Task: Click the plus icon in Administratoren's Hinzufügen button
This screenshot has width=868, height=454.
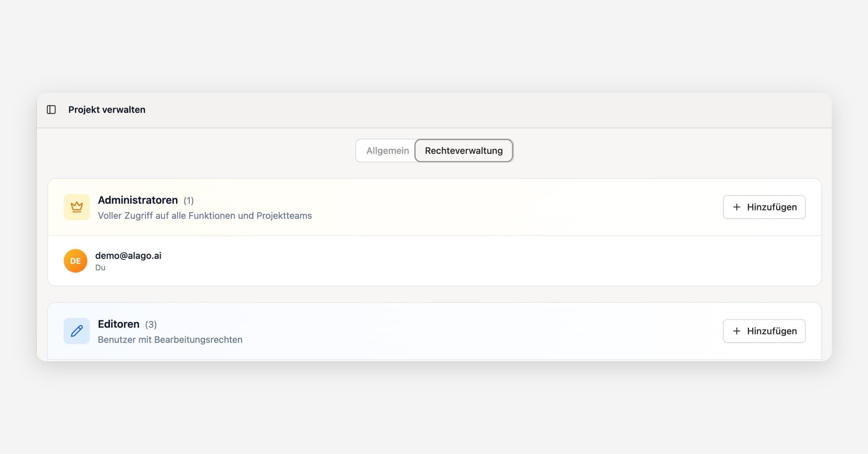Action: tap(737, 207)
